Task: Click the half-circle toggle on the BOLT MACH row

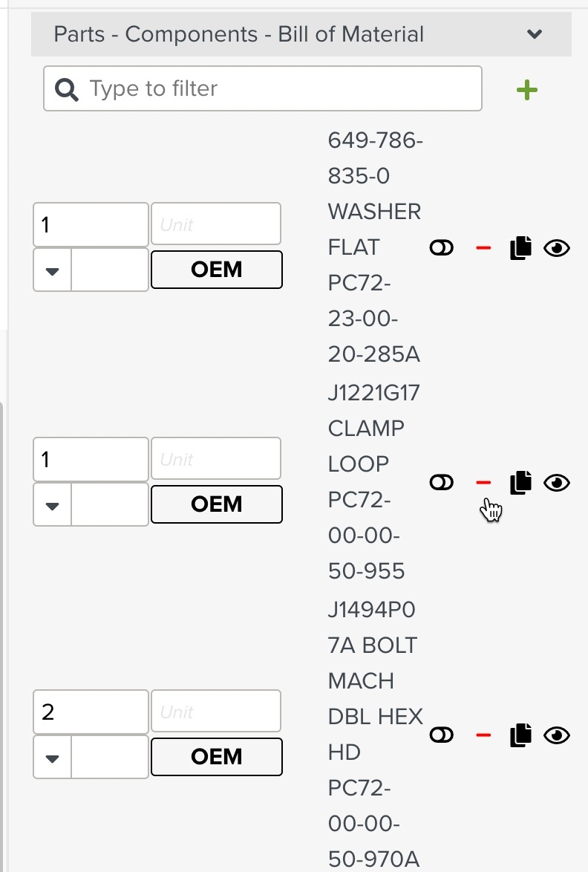Action: click(442, 735)
